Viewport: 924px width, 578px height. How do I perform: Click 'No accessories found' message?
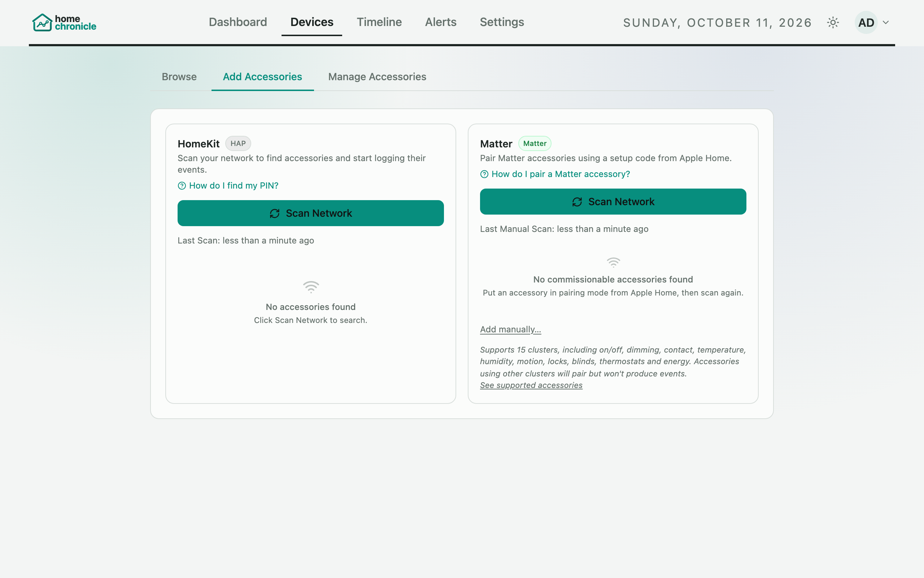tap(310, 307)
